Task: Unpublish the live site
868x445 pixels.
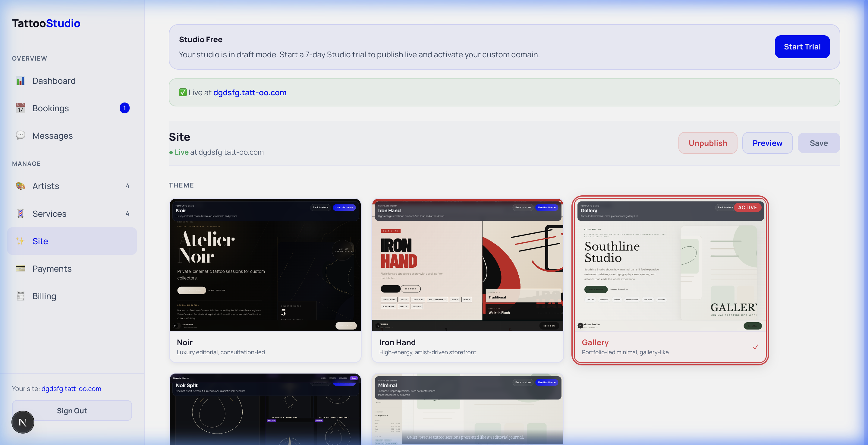Action: pos(708,143)
